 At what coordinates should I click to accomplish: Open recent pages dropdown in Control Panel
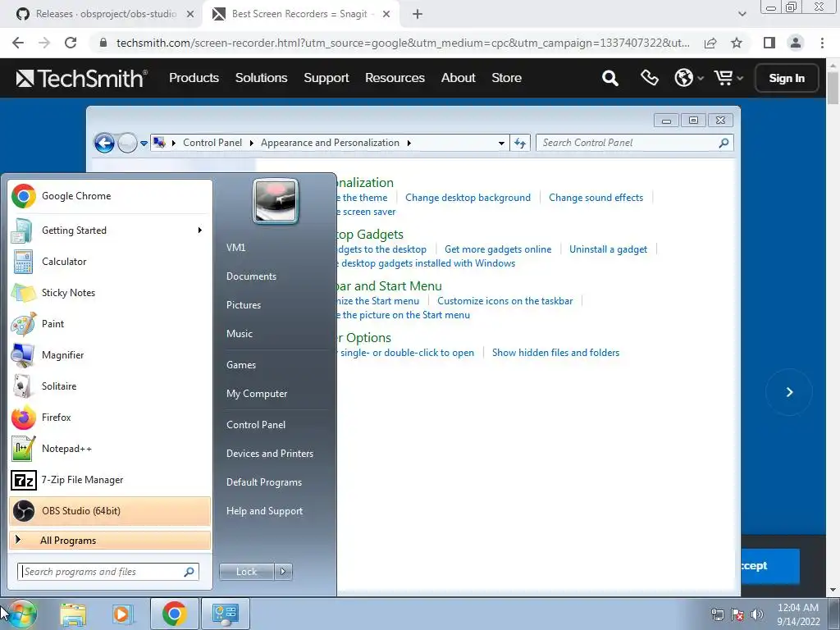[x=144, y=144]
